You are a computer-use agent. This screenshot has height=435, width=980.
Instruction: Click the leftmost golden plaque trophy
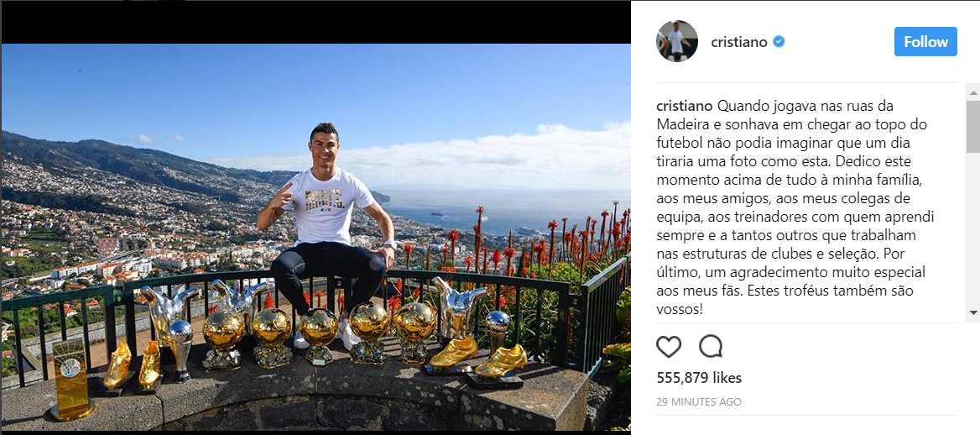click(70, 380)
